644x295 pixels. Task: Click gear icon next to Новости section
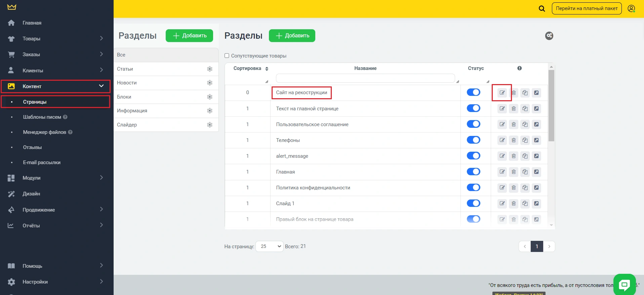210,83
